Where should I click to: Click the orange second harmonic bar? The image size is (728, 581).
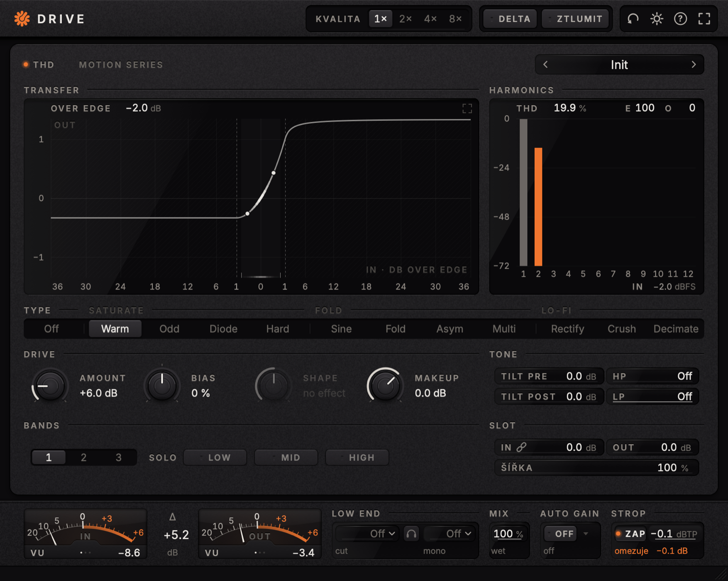click(538, 207)
